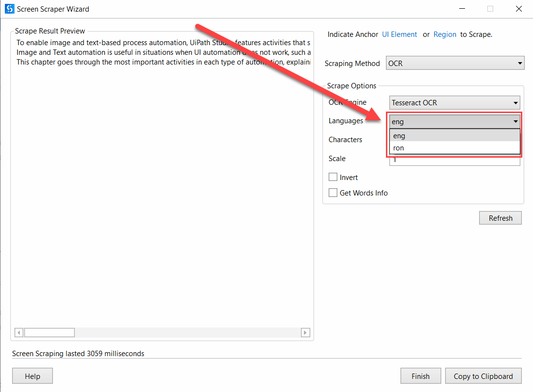Enable the Get Words Info checkbox
533x392 pixels.
[333, 193]
